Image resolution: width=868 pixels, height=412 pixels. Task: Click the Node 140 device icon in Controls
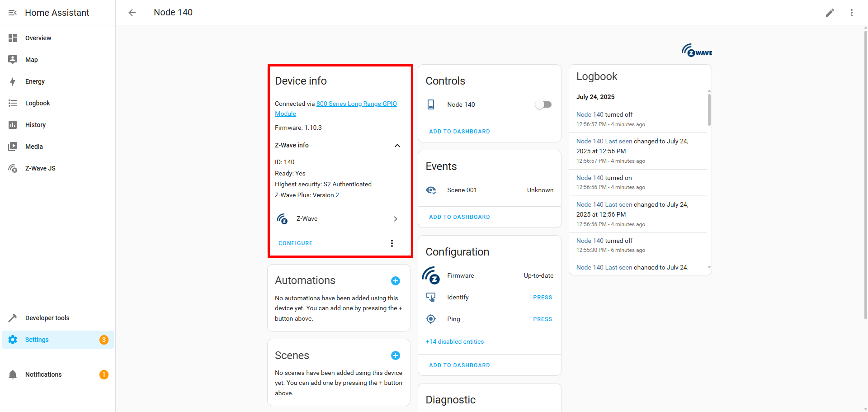click(x=431, y=104)
